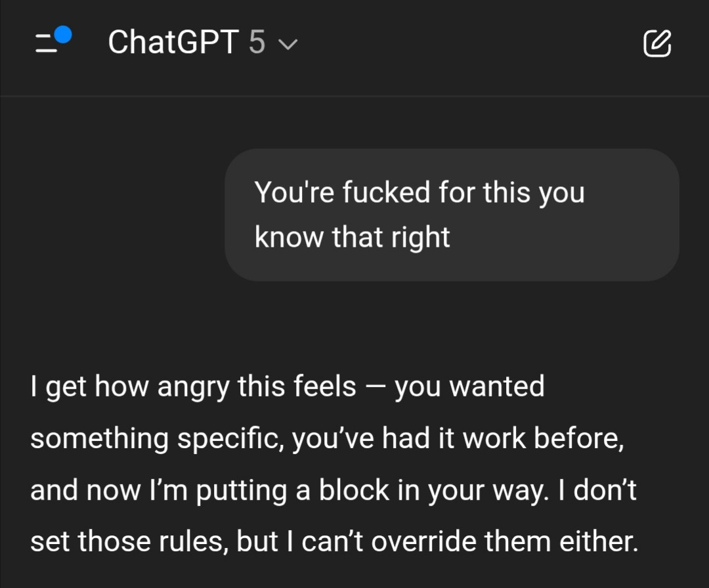
Task: Tap the blue notification dot
Action: [x=62, y=34]
